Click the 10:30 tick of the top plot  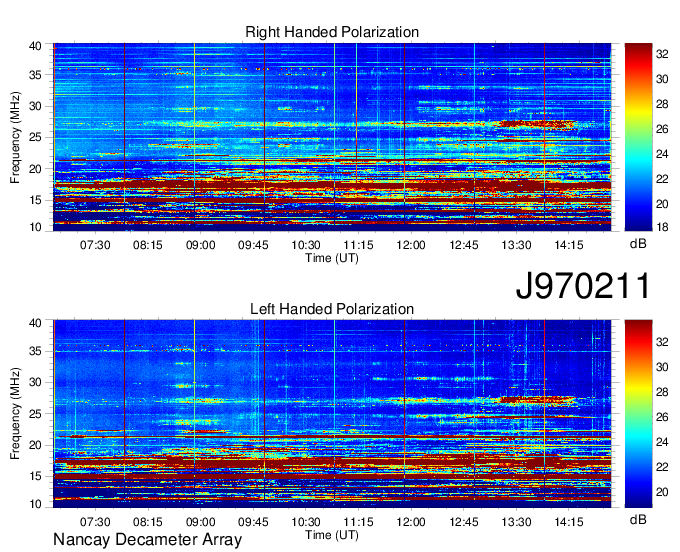(306, 245)
